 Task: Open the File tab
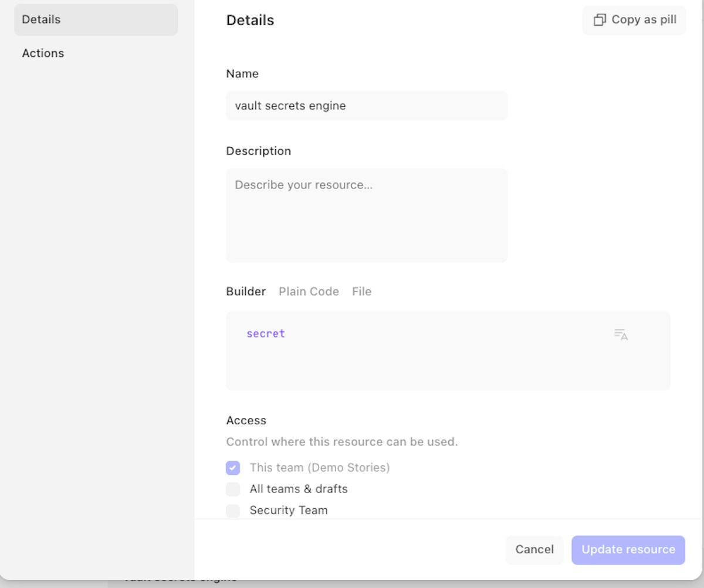361,292
